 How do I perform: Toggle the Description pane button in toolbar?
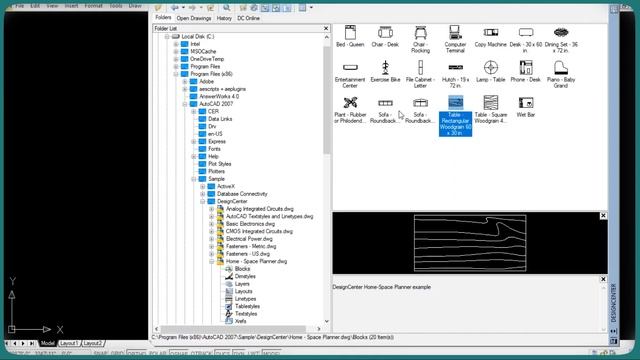(287, 7)
